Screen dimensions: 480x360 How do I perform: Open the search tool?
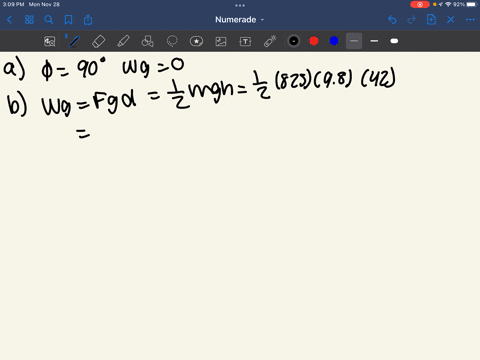point(49,20)
